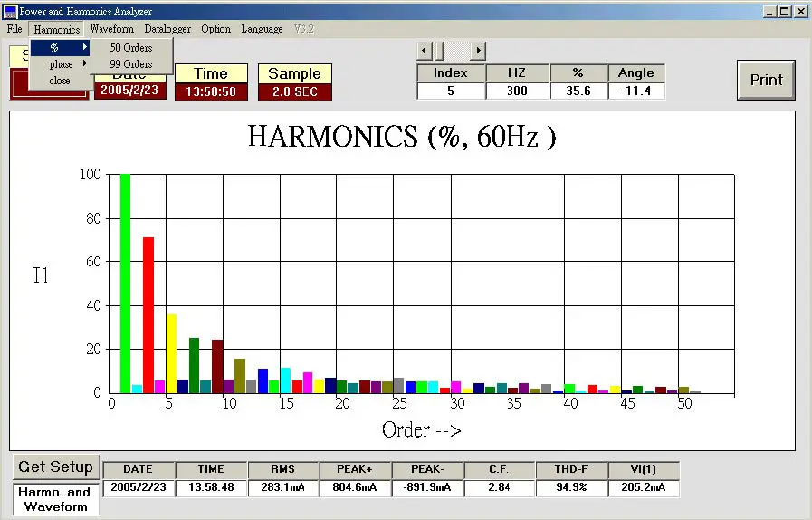Click the dark green 7th order bar
Image resolution: width=812 pixels, height=520 pixels.
click(195, 365)
